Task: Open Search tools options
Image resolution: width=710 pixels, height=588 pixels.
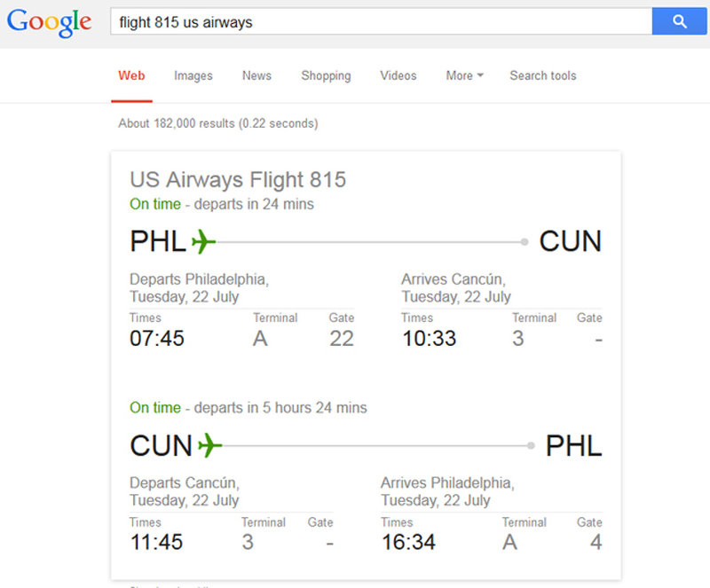Action: (x=543, y=75)
